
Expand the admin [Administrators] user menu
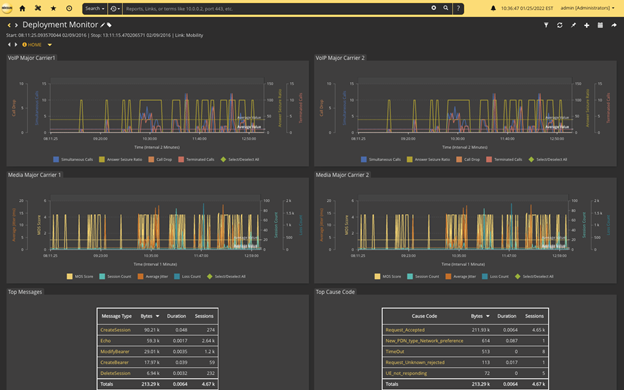587,8
